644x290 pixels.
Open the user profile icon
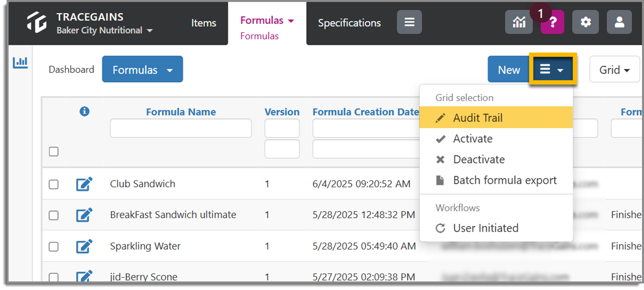pos(619,22)
